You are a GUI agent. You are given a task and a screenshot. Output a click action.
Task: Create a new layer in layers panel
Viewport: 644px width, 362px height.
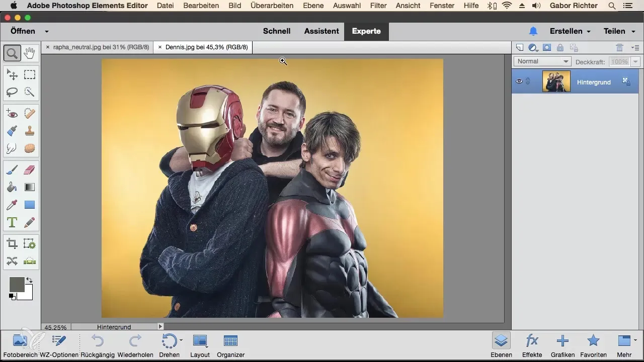[x=520, y=47]
